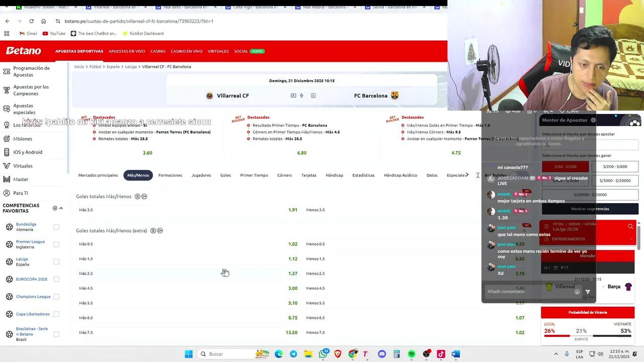The width and height of the screenshot is (644, 362).
Task: Click the collapse-all markets icon beside the tabs
Action: pyautogui.click(x=477, y=175)
